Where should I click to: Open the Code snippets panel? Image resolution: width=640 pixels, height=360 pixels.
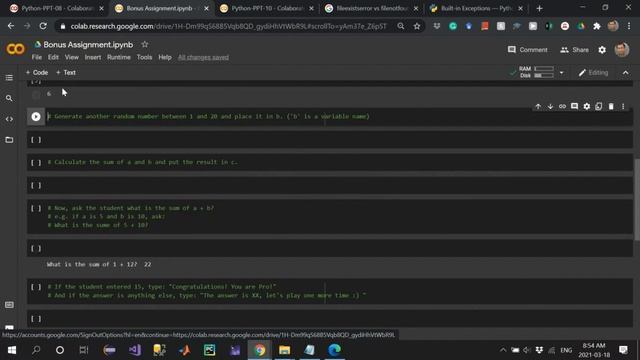click(9, 119)
